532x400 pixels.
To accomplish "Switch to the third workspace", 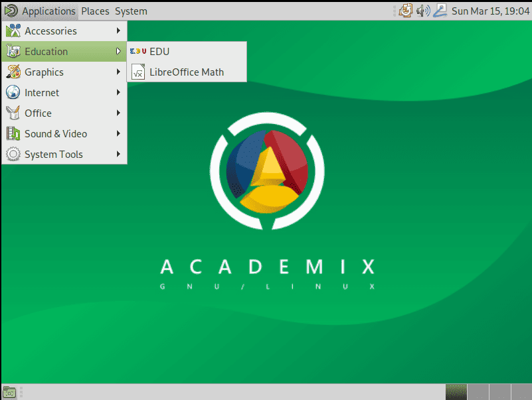I will 500,392.
